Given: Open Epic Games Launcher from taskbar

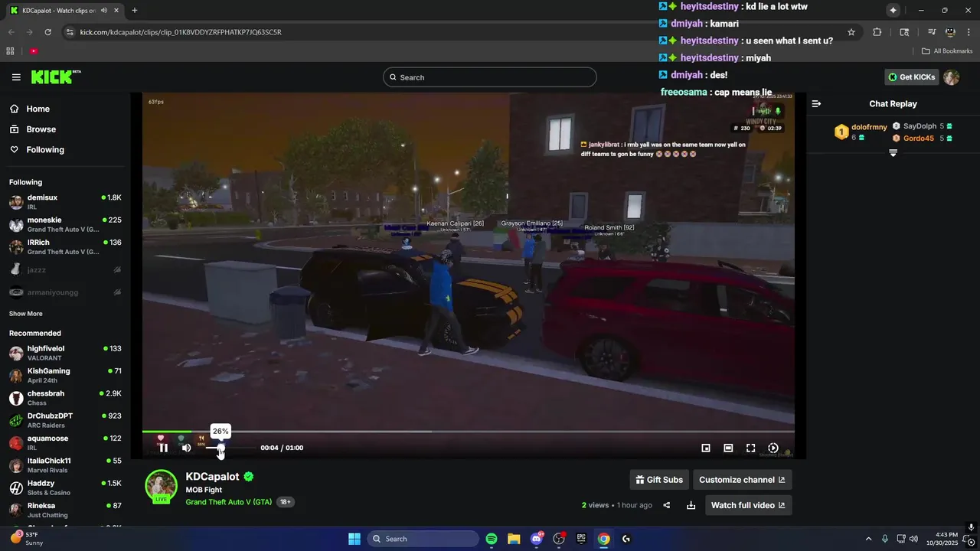Looking at the screenshot, I should coord(581,539).
